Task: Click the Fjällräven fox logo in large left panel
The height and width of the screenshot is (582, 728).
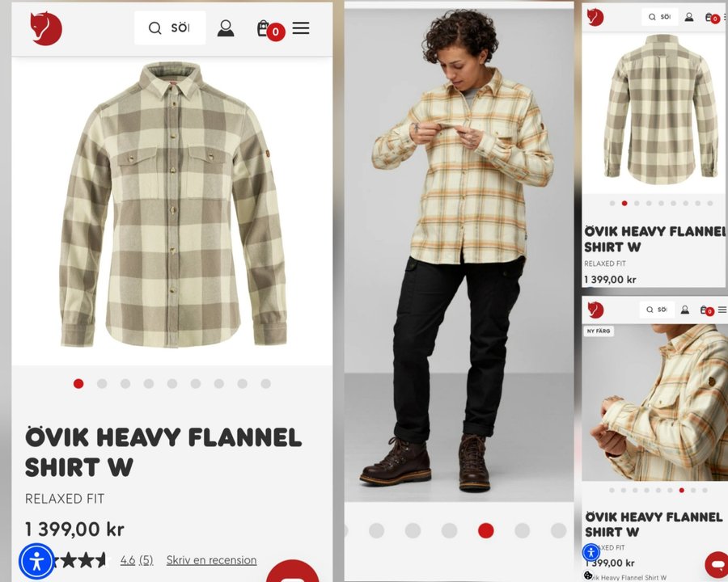Action: click(x=46, y=28)
